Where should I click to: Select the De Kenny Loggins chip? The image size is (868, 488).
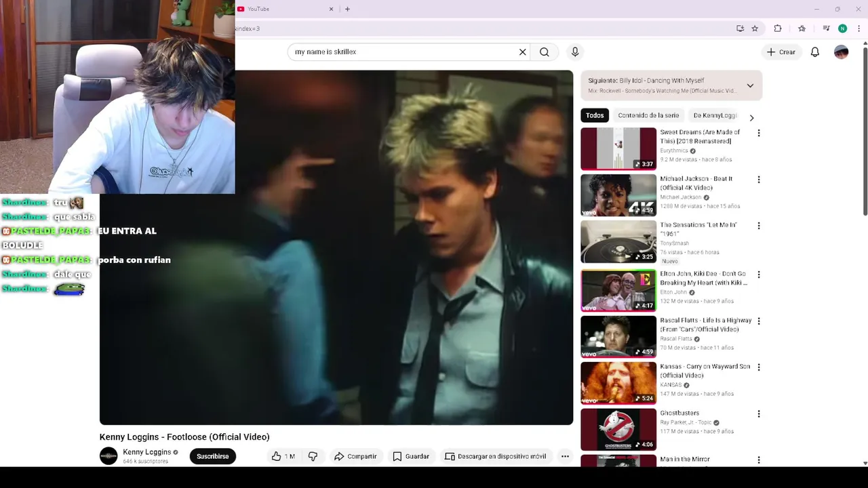pyautogui.click(x=714, y=116)
